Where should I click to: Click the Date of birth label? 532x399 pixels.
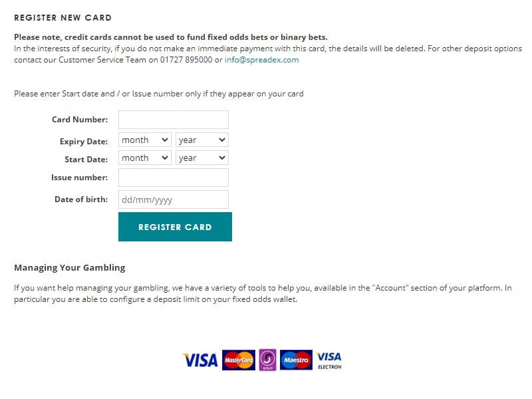point(81,199)
